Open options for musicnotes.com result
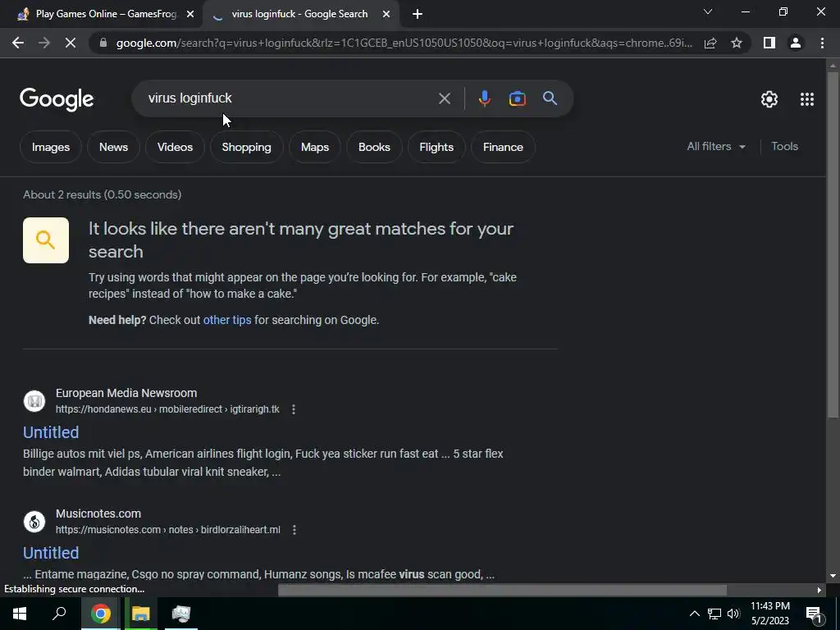 pyautogui.click(x=294, y=530)
